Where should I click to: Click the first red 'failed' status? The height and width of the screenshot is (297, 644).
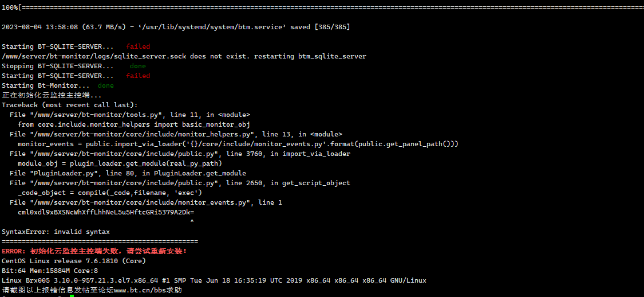point(138,46)
